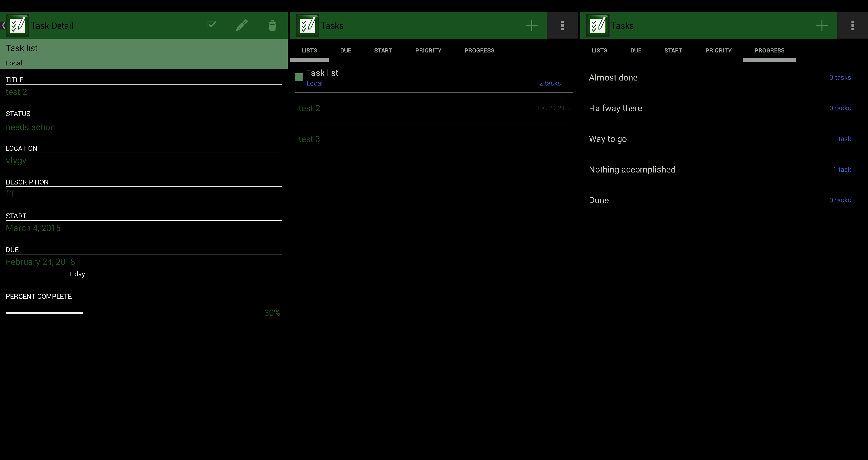Click the pencil edit icon in Task Detail
Image resolution: width=868 pixels, height=460 pixels.
pos(242,25)
